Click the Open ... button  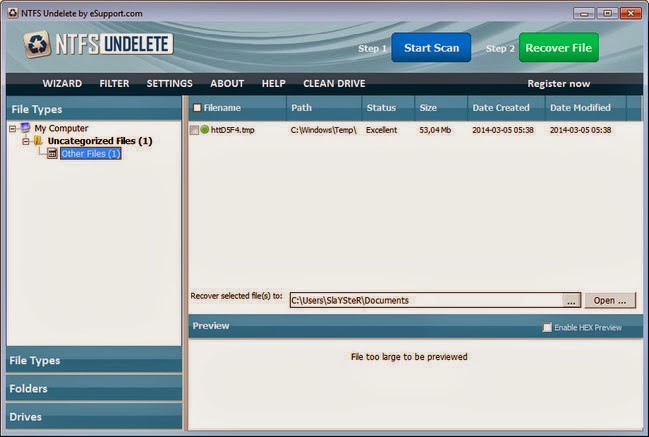point(610,300)
